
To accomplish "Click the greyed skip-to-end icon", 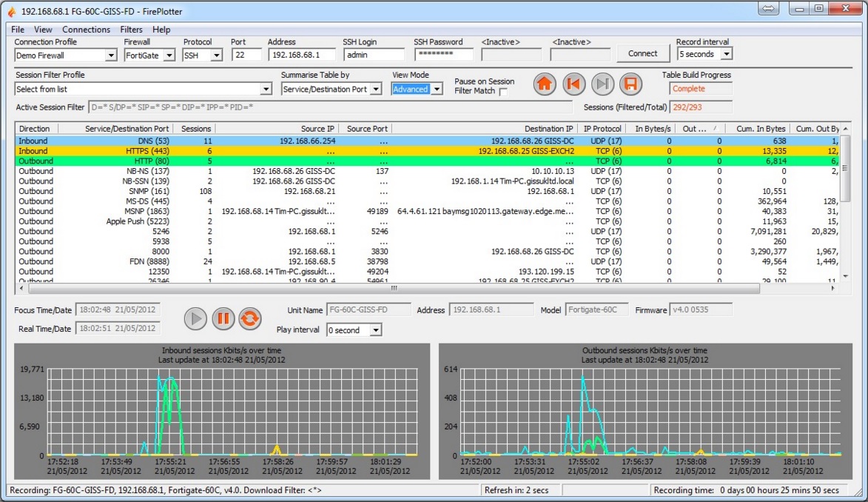I will (x=602, y=84).
